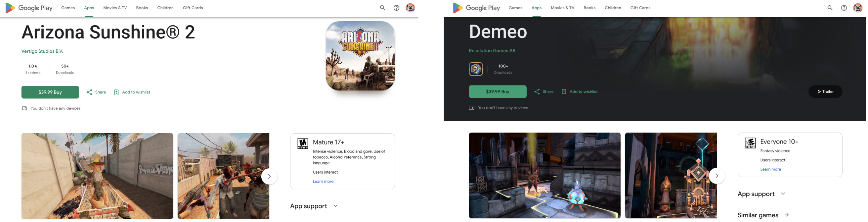Play the Demeo trailer
The height and width of the screenshot is (222, 868).
click(x=825, y=91)
